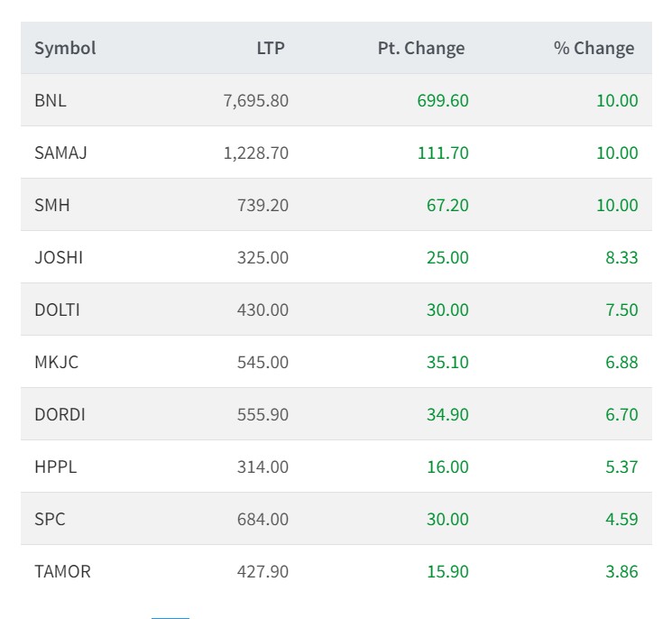Select SAMAJ's point change value 111.70

(x=443, y=152)
